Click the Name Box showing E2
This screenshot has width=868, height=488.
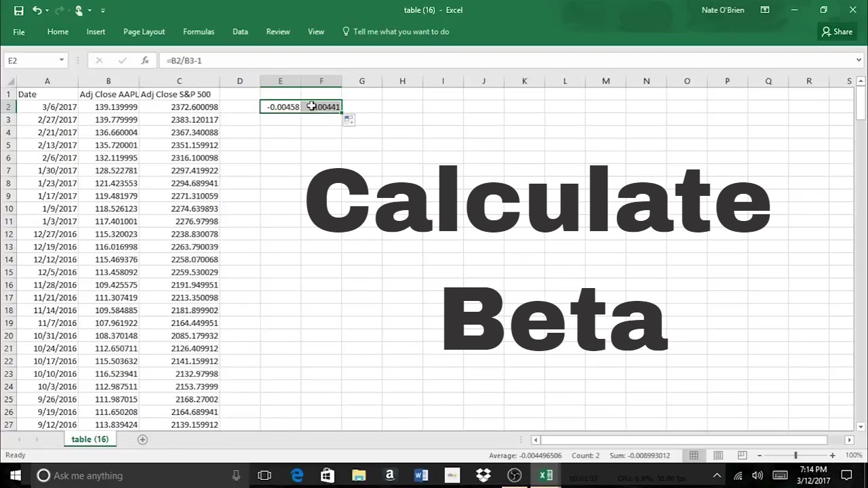(x=31, y=60)
